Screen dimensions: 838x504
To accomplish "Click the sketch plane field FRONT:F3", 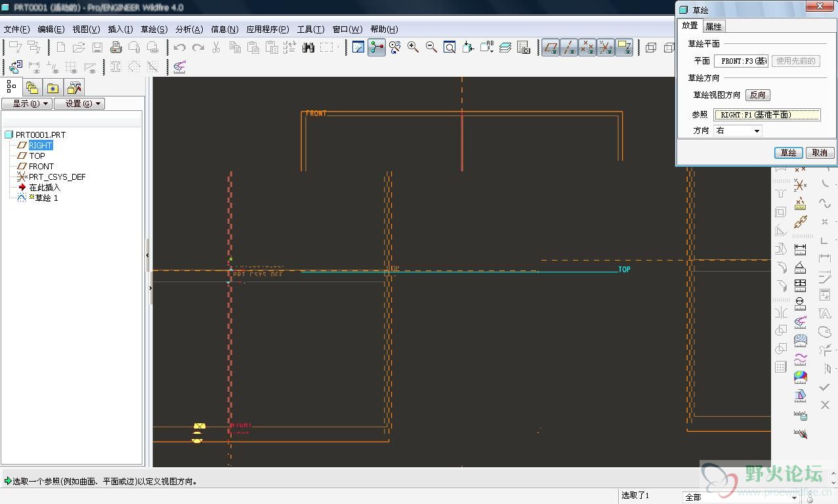I will click(742, 61).
